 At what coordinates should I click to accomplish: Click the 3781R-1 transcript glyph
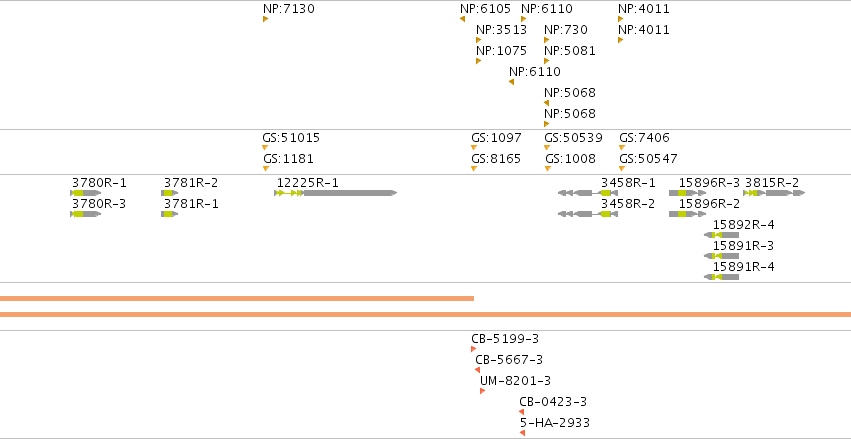pyautogui.click(x=169, y=214)
